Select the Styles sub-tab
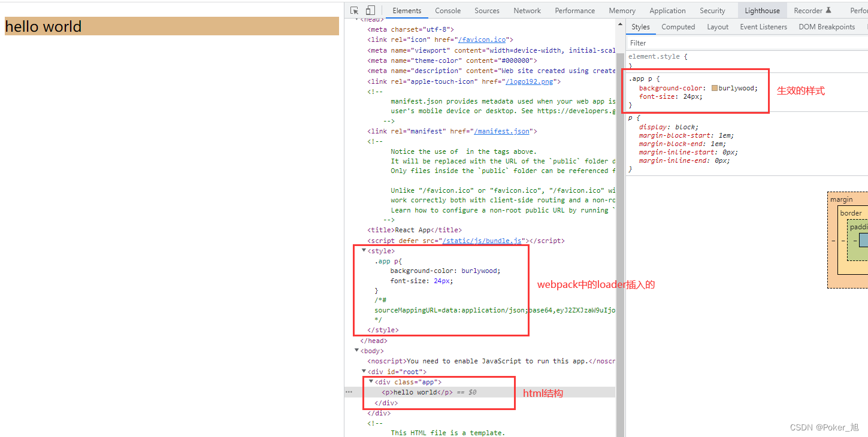Image resolution: width=868 pixels, height=437 pixels. point(640,27)
